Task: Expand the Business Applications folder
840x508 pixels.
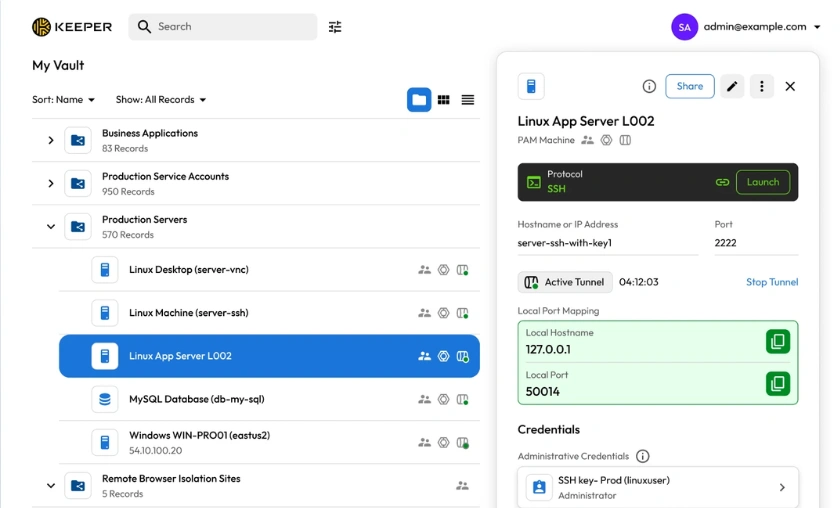Action: tap(51, 140)
